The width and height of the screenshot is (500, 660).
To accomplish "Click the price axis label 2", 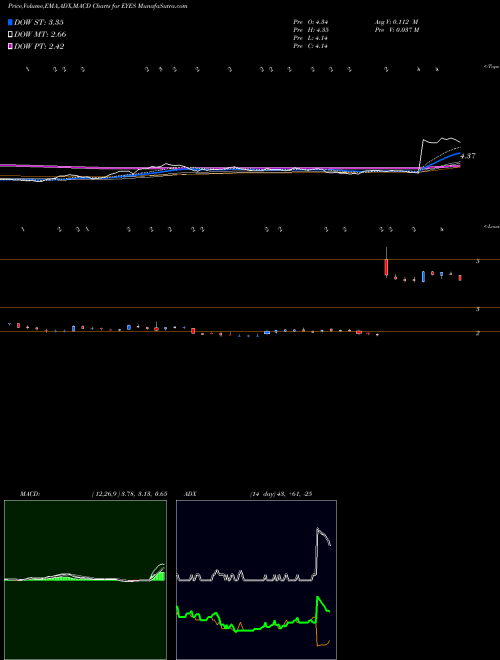I will (x=478, y=333).
